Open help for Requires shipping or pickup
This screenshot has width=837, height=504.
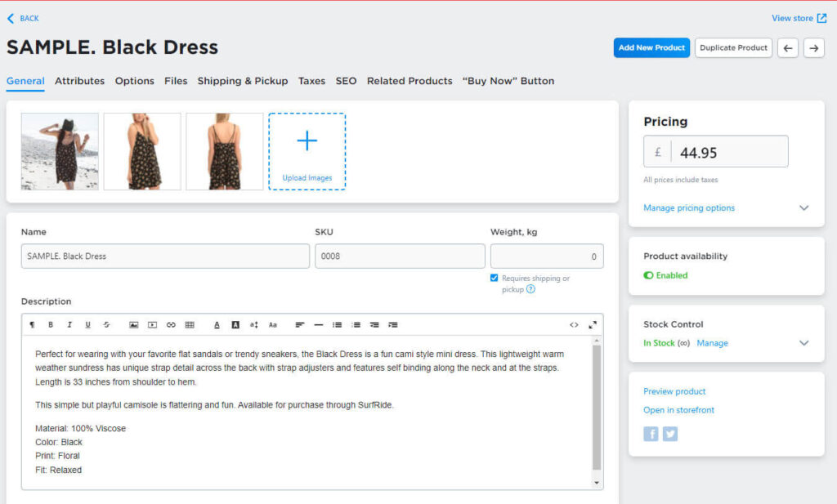pos(530,289)
